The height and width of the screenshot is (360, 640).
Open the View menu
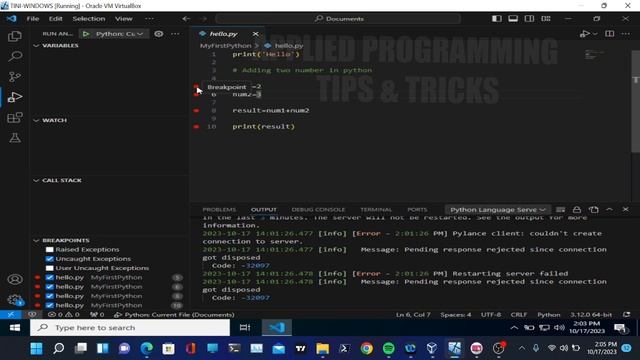pos(123,19)
